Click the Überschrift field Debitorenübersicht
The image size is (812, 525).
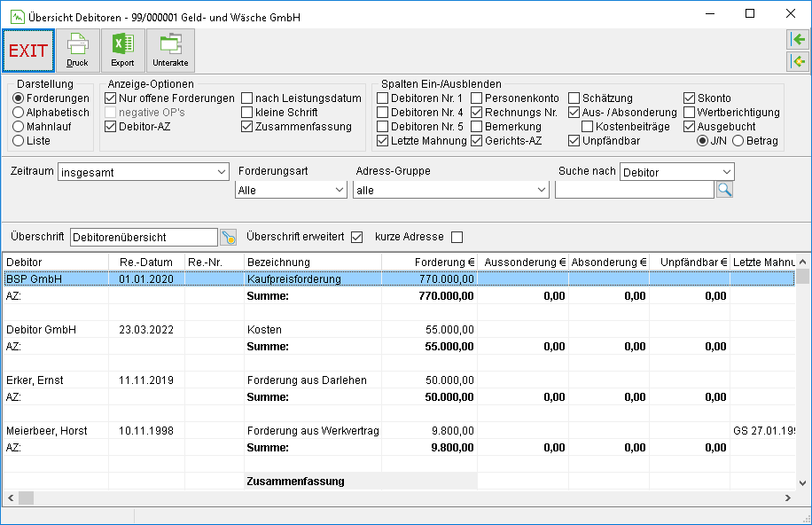click(144, 238)
